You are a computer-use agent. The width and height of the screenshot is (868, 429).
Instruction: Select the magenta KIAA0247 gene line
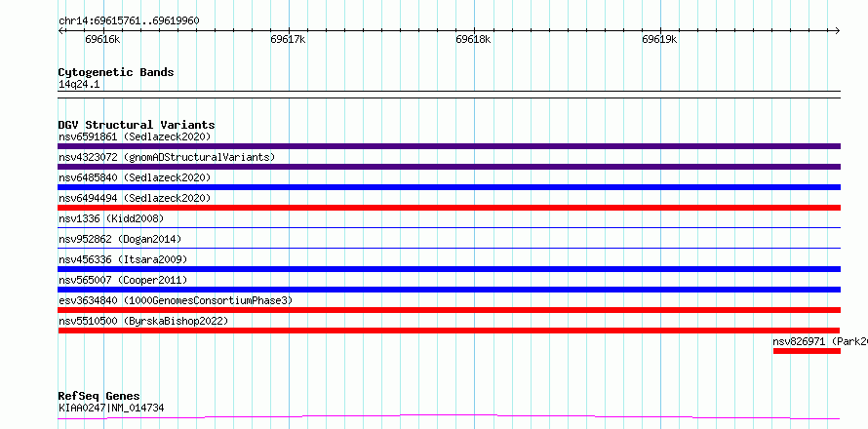tap(449, 416)
